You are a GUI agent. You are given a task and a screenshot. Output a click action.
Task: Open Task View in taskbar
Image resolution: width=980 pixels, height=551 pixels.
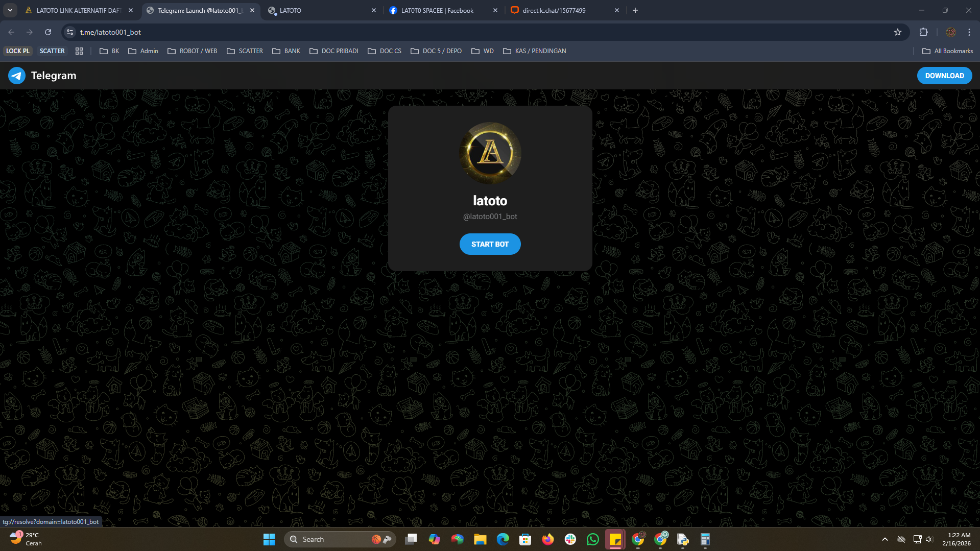pos(411,539)
